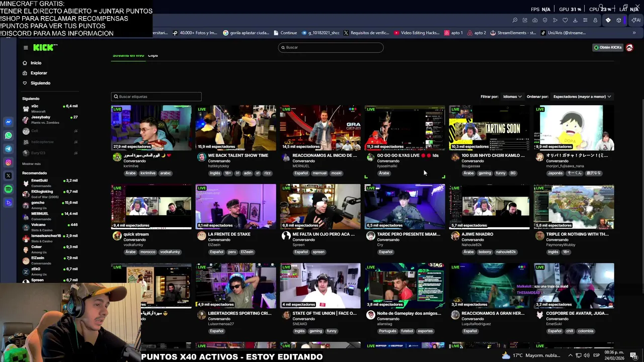Viewport: 644px width, 362px height.
Task: Open X (Twitter) in the browser sidebar
Action: [x=8, y=176]
